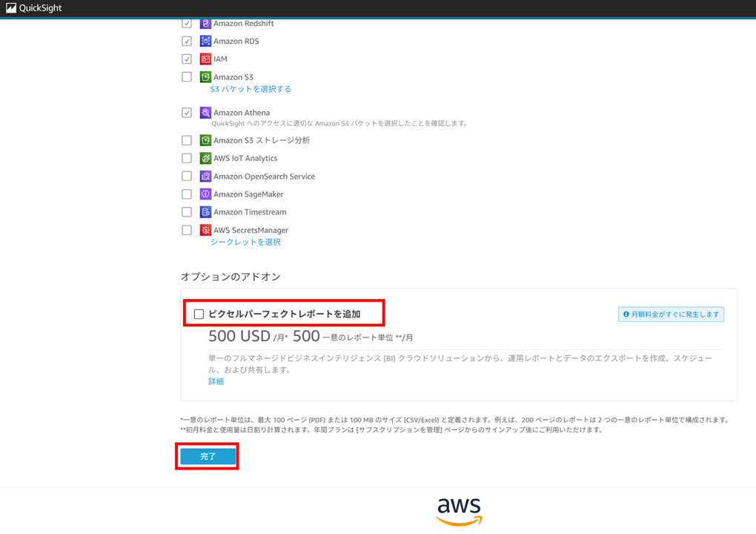Viewport: 756px width, 534px height.
Task: Enable the AWS IoT Analytics checkbox
Action: [x=187, y=158]
